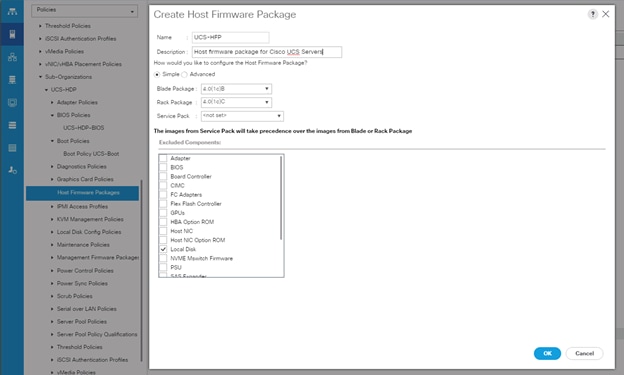This screenshot has height=375, width=624.
Task: Expand the Diagnostics Policies node
Action: pyautogui.click(x=52, y=166)
